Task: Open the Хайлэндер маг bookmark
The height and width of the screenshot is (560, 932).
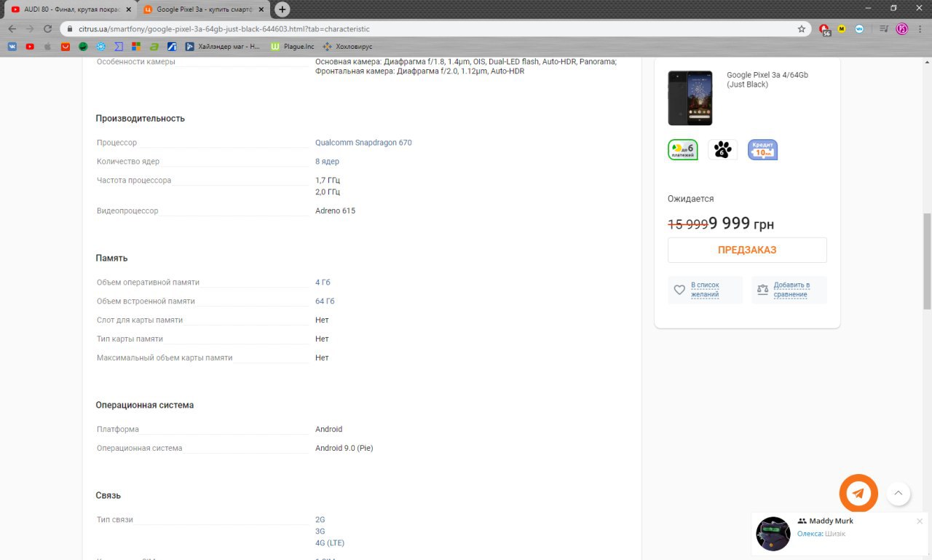Action: point(222,47)
